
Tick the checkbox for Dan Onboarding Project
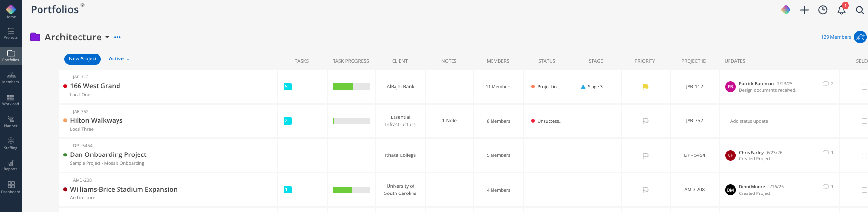[x=864, y=155]
